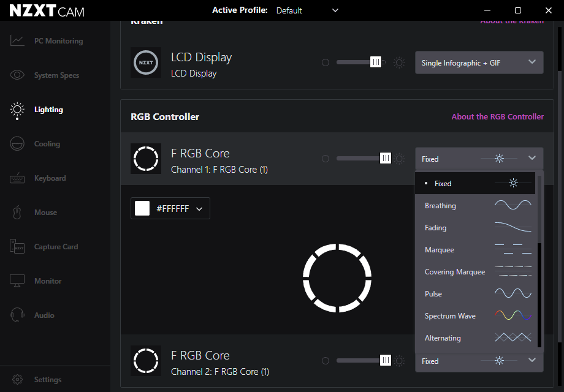Click the 'Channel 2: F RGB Core (1)' label
564x392 pixels.
(220, 372)
